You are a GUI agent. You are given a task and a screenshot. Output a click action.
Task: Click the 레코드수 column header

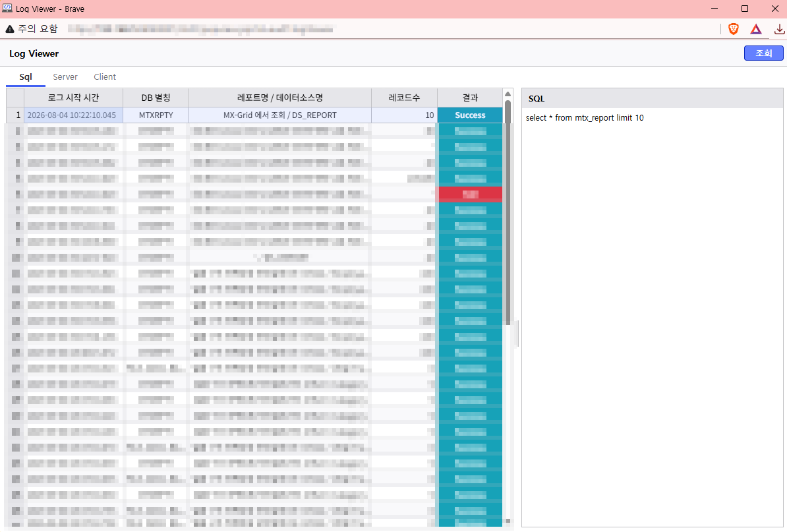[404, 98]
